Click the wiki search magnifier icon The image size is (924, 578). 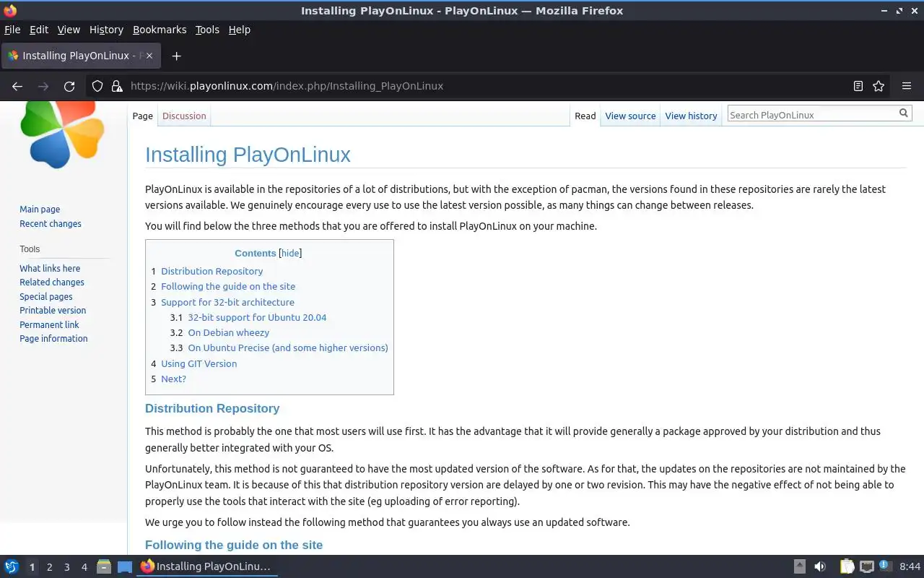click(x=903, y=113)
